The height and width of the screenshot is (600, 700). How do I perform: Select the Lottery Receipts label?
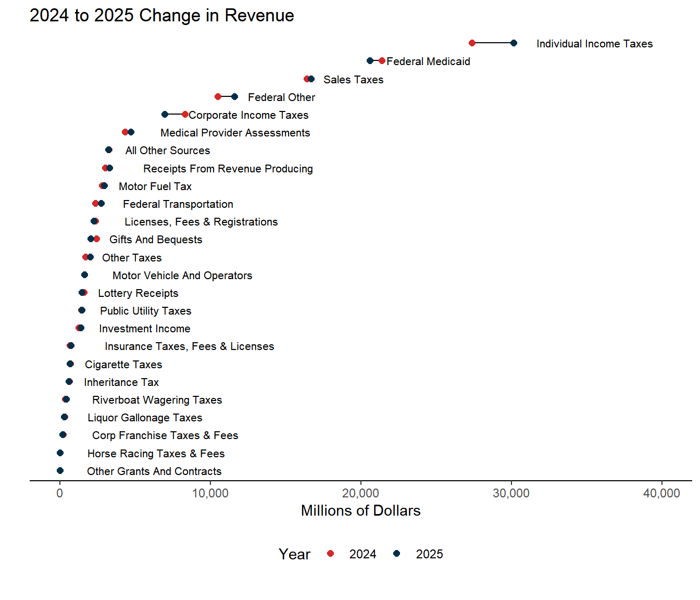click(138, 293)
